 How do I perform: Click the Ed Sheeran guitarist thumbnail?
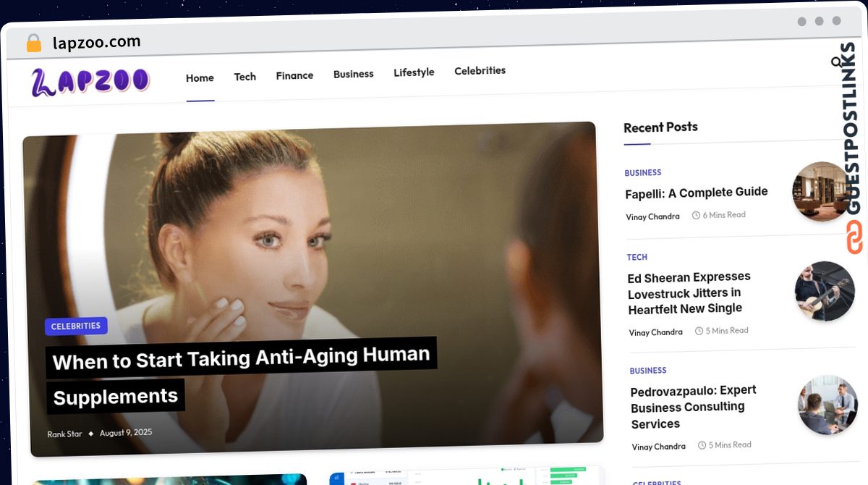[825, 291]
